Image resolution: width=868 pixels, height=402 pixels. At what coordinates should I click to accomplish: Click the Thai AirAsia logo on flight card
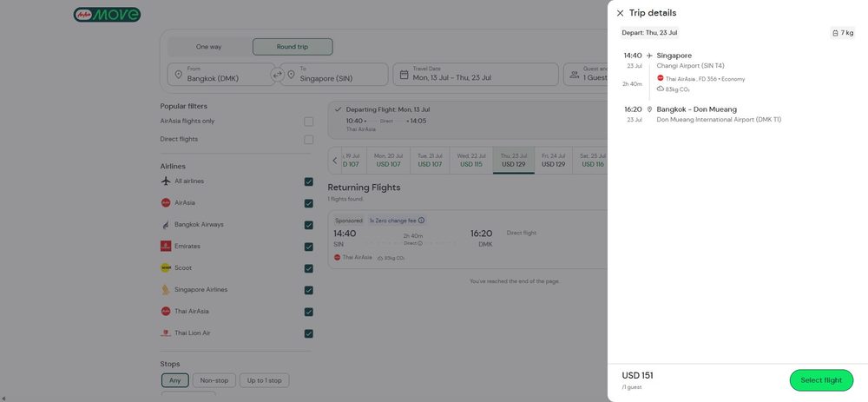(x=337, y=258)
